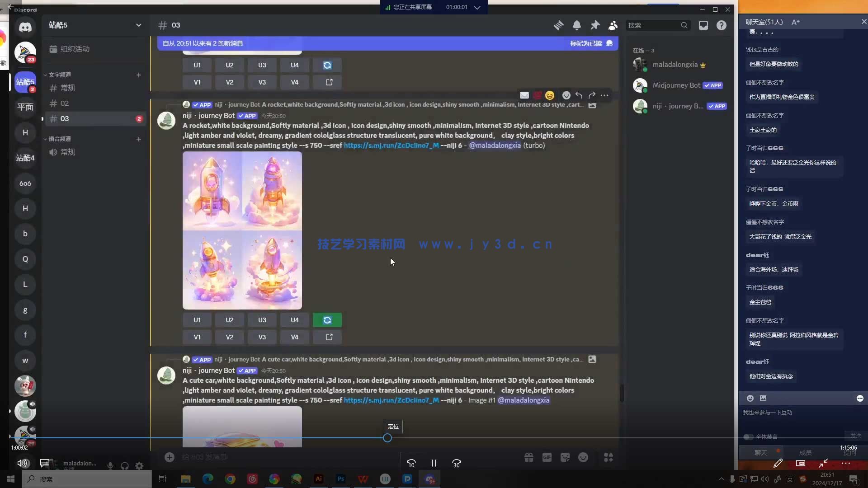This screenshot has height=488, width=868.
Task: Click the U1 upscale button
Action: coord(197,320)
